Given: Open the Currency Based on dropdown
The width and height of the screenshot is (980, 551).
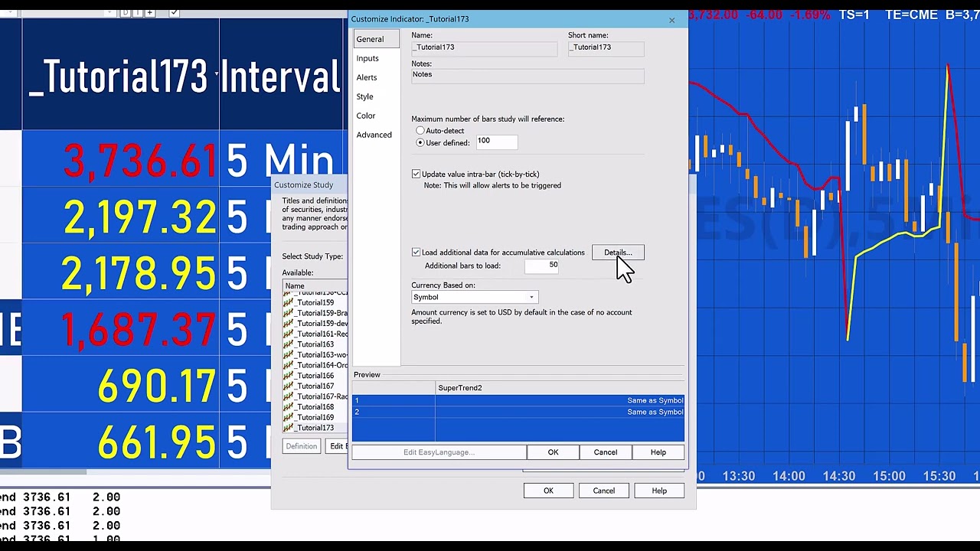Looking at the screenshot, I should pyautogui.click(x=531, y=297).
